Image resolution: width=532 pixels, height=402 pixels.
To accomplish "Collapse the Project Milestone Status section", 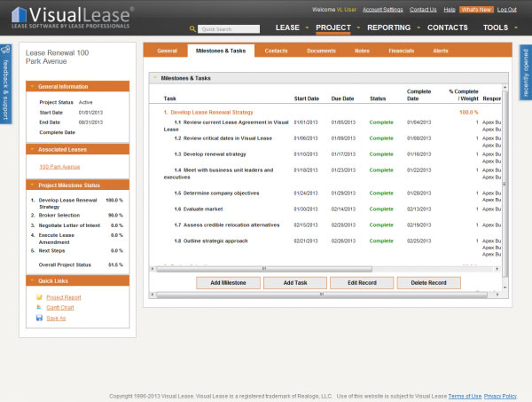I will 32,185.
